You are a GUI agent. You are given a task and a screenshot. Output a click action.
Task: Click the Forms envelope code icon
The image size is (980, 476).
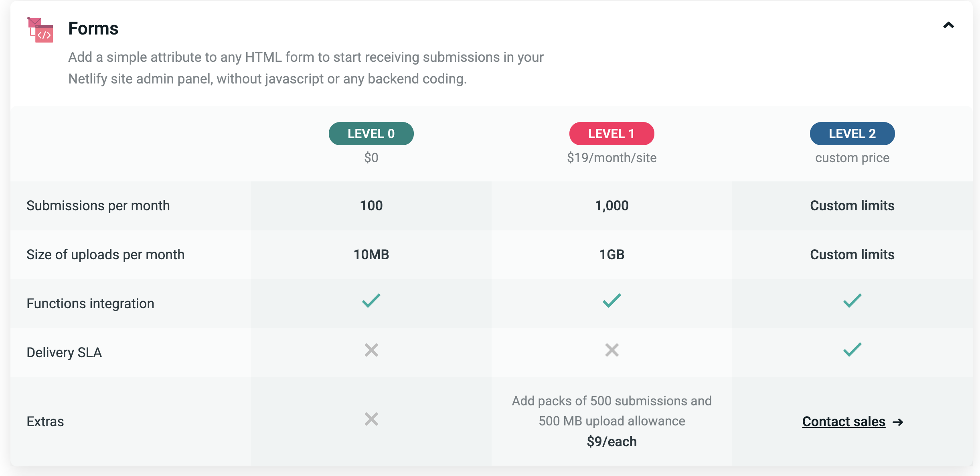click(x=40, y=30)
